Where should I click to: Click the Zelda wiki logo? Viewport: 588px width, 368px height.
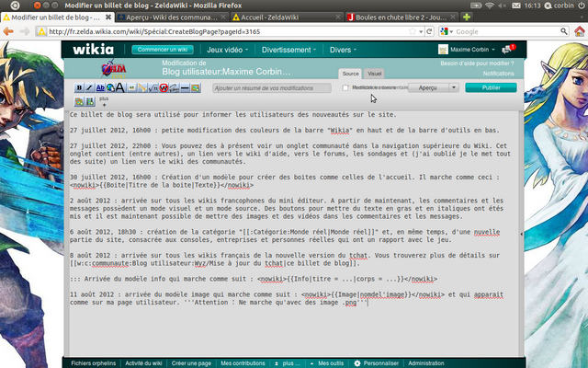pyautogui.click(x=113, y=69)
